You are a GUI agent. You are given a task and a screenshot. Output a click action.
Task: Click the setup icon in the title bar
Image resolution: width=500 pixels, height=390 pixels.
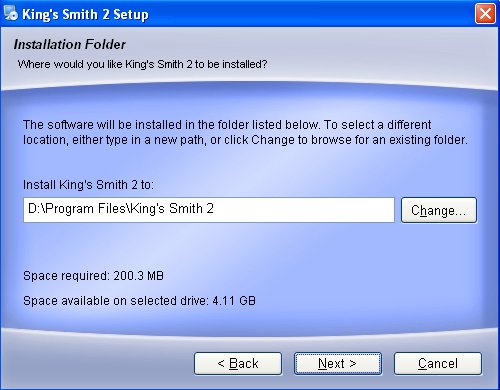11,14
